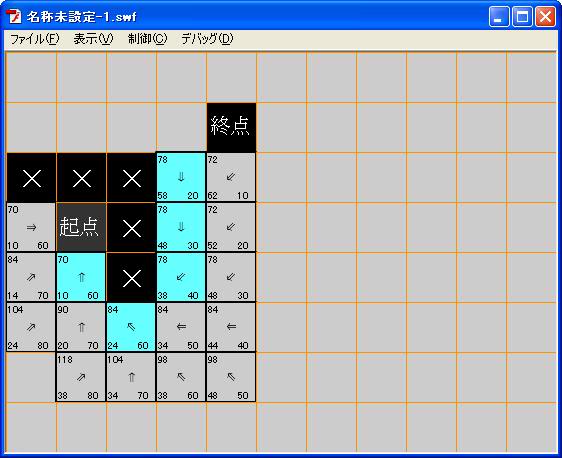Maximize the 名称未設定-1.swf window
562x458 pixels.
coord(522,16)
